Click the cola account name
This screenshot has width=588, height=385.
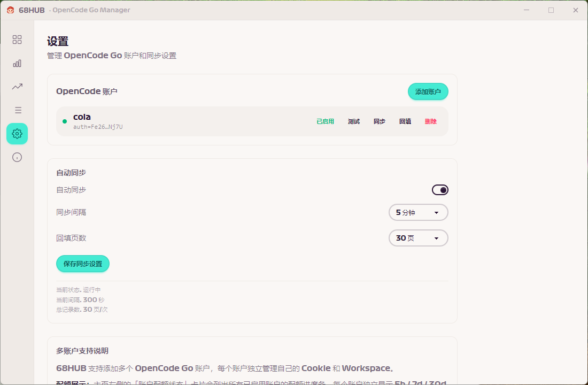point(82,117)
